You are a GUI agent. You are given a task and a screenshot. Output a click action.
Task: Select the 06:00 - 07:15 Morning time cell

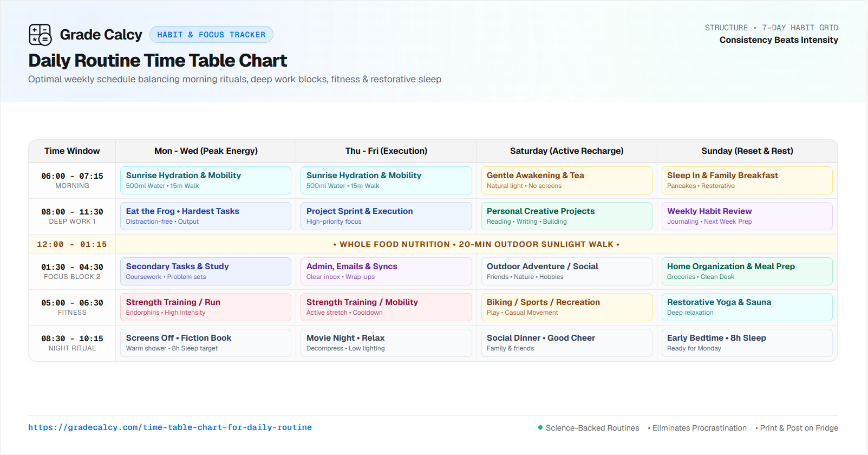click(x=72, y=180)
